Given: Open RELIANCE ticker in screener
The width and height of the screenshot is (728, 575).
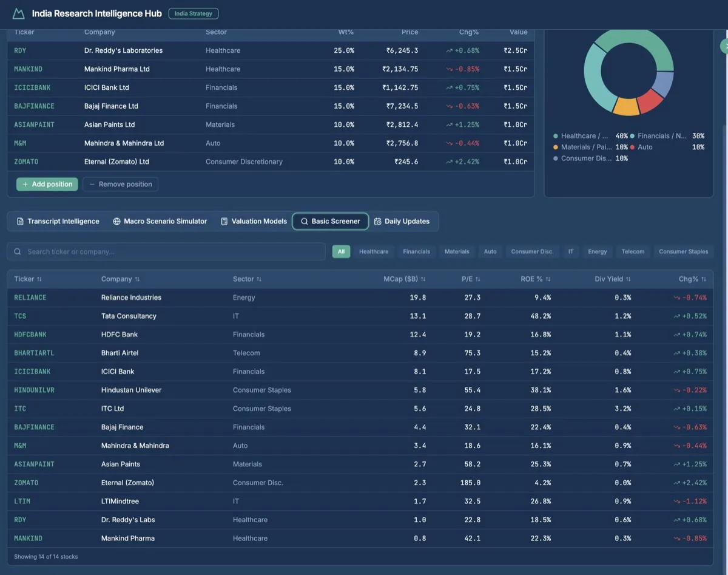Looking at the screenshot, I should click(x=30, y=298).
